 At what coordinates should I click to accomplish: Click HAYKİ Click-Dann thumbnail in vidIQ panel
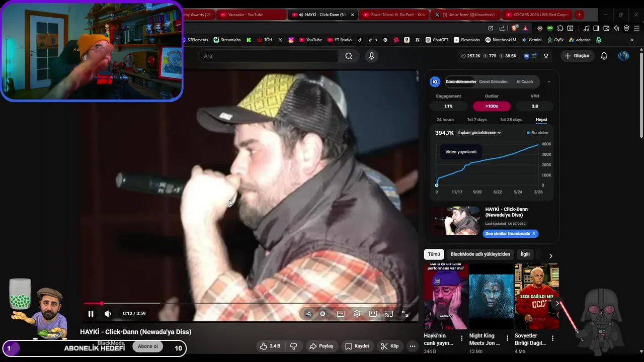click(456, 221)
